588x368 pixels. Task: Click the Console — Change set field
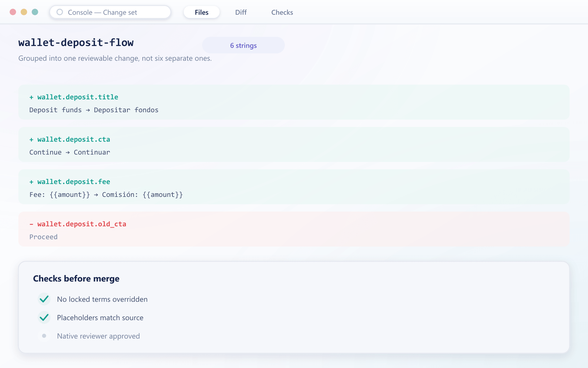110,12
